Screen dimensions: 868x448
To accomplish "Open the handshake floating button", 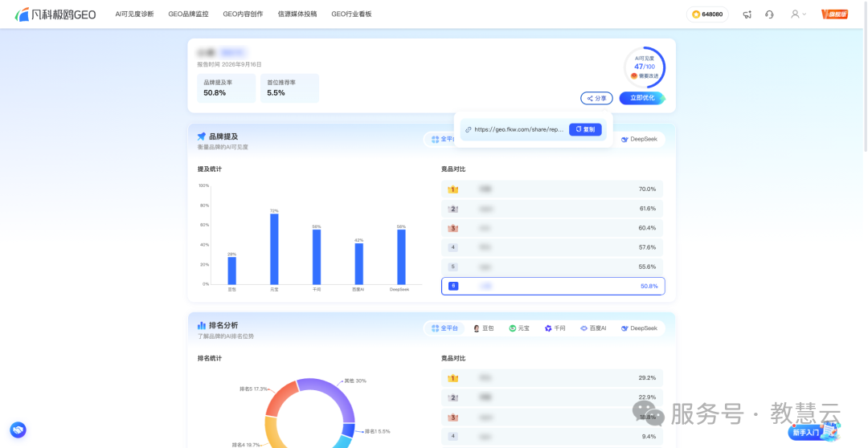I will pyautogui.click(x=18, y=430).
